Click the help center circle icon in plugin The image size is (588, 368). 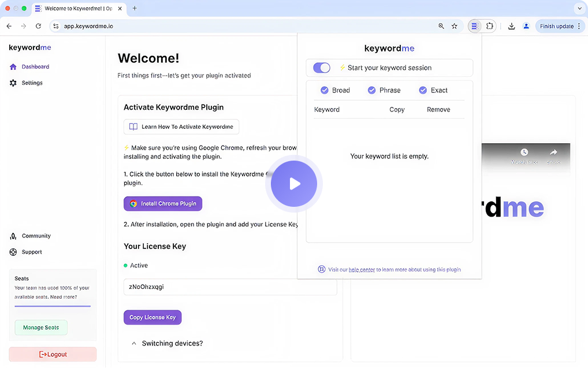[322, 269]
